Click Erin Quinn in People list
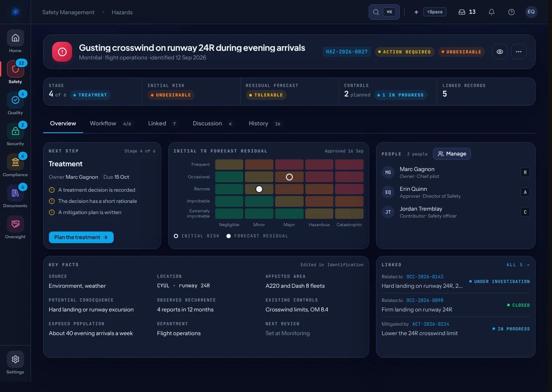The width and height of the screenshot is (552, 392). pyautogui.click(x=455, y=192)
